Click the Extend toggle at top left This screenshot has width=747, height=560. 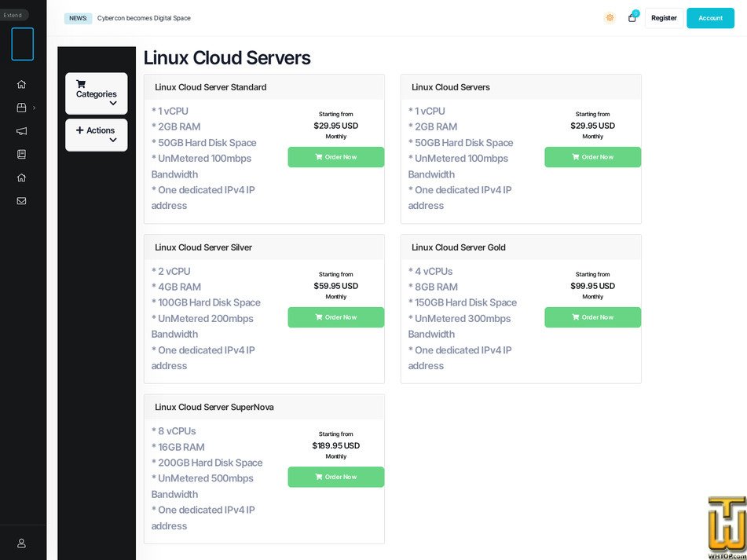(13, 14)
